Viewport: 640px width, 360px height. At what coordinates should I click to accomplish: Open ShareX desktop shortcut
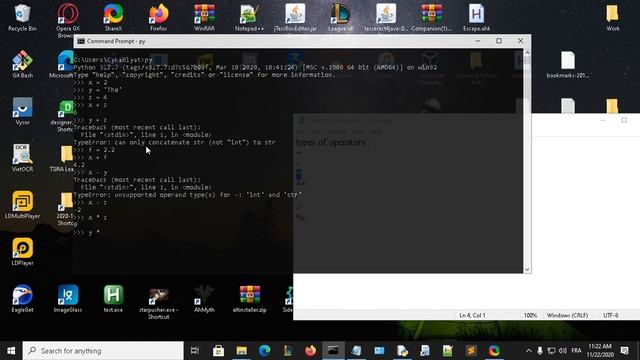point(113,17)
